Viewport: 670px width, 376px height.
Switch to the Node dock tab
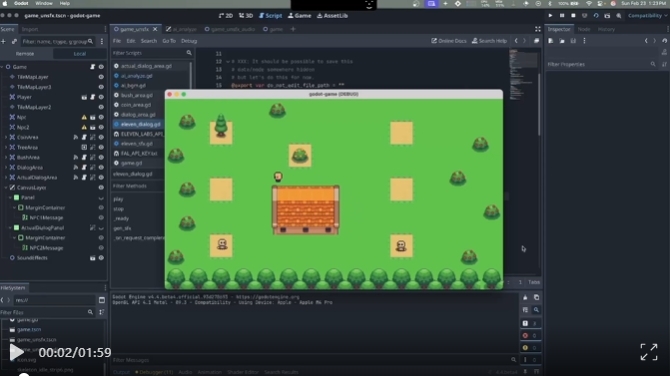coord(584,29)
